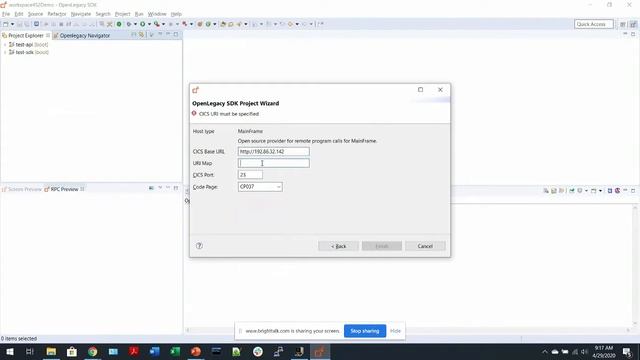Open the Edit menu

coord(19,14)
